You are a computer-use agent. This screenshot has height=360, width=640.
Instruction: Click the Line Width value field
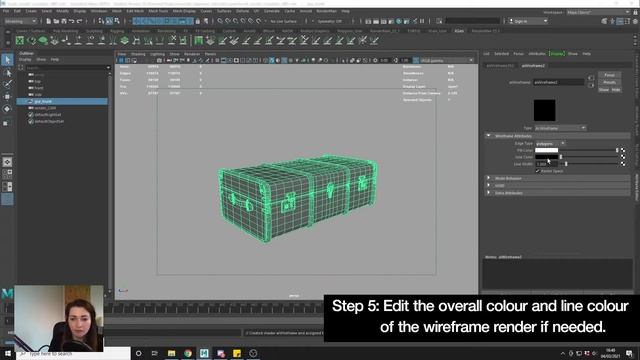point(546,164)
